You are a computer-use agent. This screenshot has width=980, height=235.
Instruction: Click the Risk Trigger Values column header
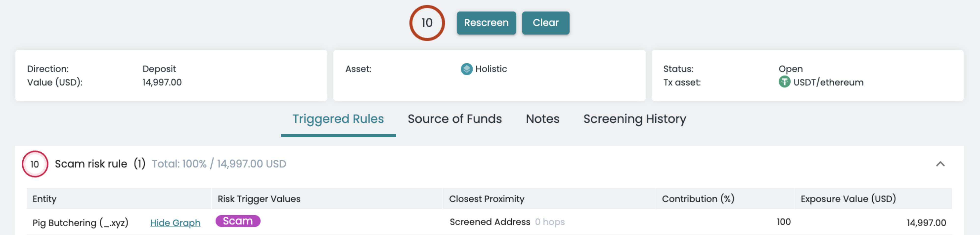point(259,198)
